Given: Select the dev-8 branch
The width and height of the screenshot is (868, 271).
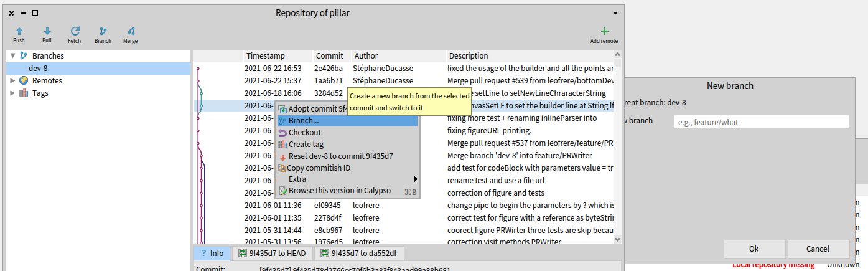Looking at the screenshot, I should 38,69.
